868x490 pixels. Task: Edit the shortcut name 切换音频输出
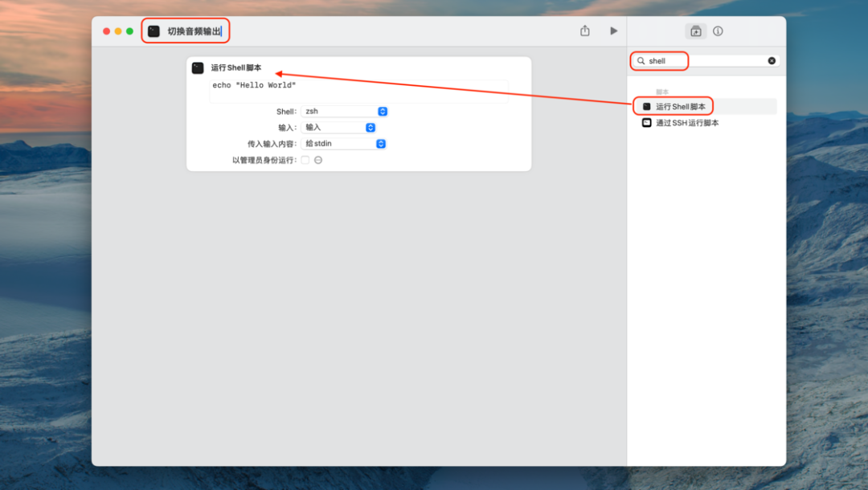click(x=194, y=31)
